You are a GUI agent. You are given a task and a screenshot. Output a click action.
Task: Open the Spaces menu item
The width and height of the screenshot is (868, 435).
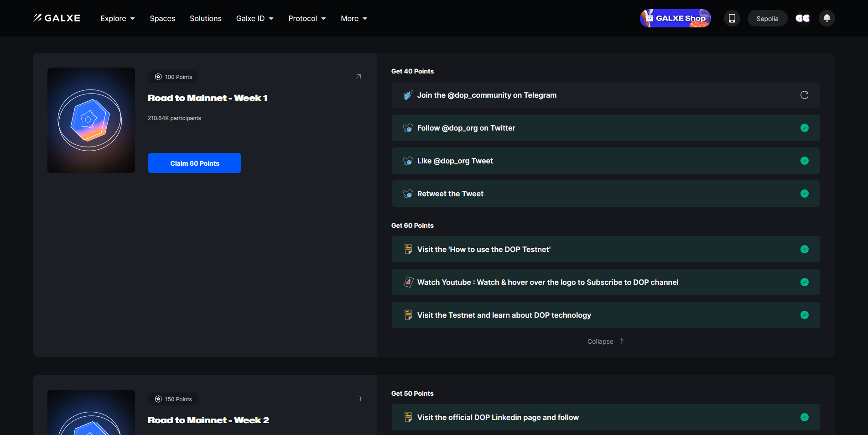[162, 18]
